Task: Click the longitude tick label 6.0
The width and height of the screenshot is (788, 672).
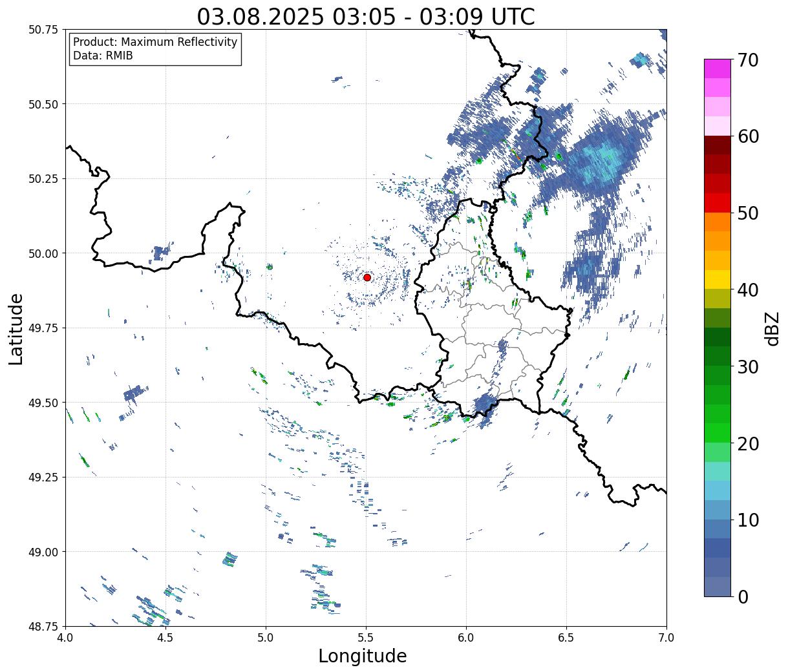Action: (x=466, y=638)
